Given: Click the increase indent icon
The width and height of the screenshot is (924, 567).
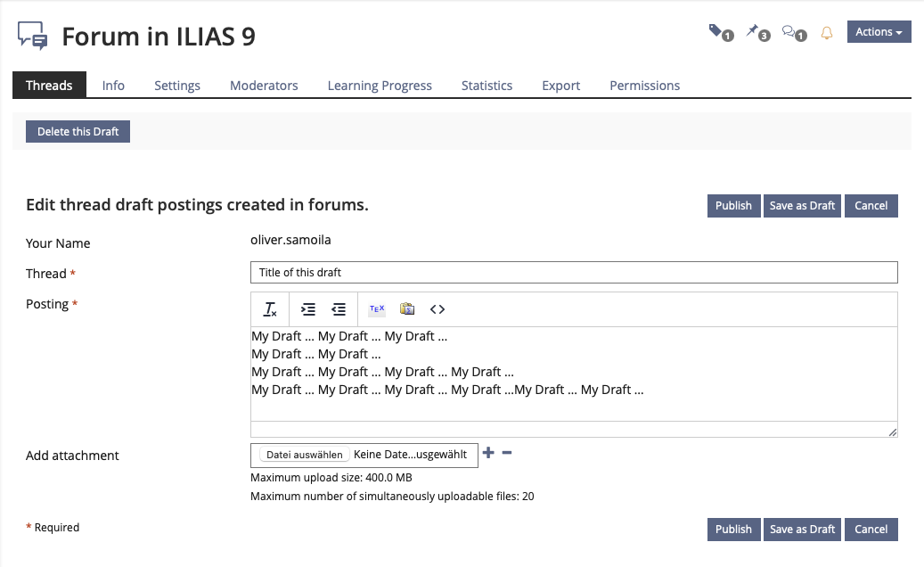Looking at the screenshot, I should point(308,309).
